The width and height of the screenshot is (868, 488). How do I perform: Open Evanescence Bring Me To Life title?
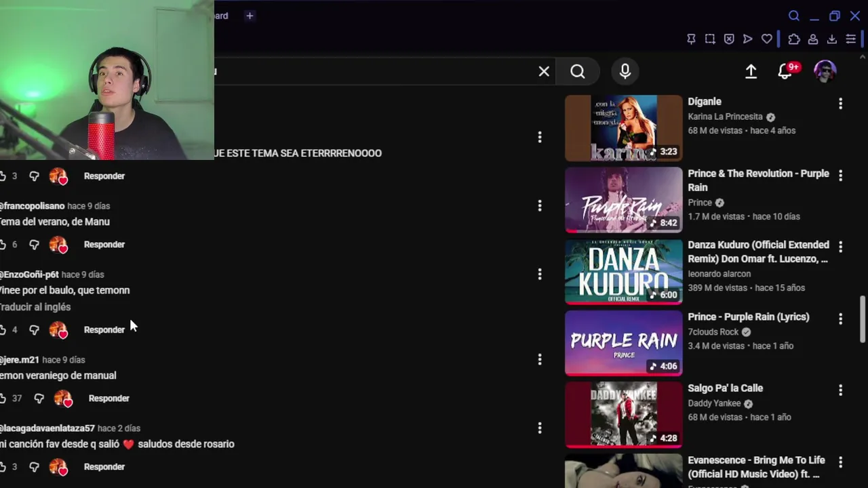click(756, 467)
